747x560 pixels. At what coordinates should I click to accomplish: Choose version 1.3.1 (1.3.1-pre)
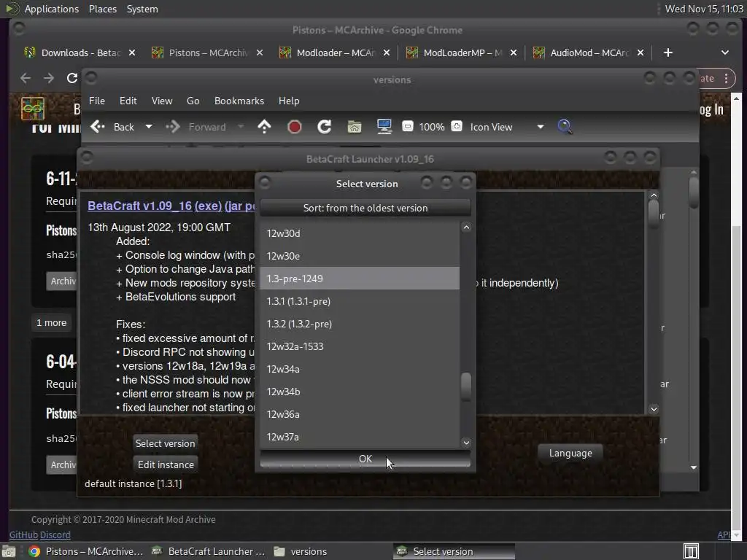359,301
